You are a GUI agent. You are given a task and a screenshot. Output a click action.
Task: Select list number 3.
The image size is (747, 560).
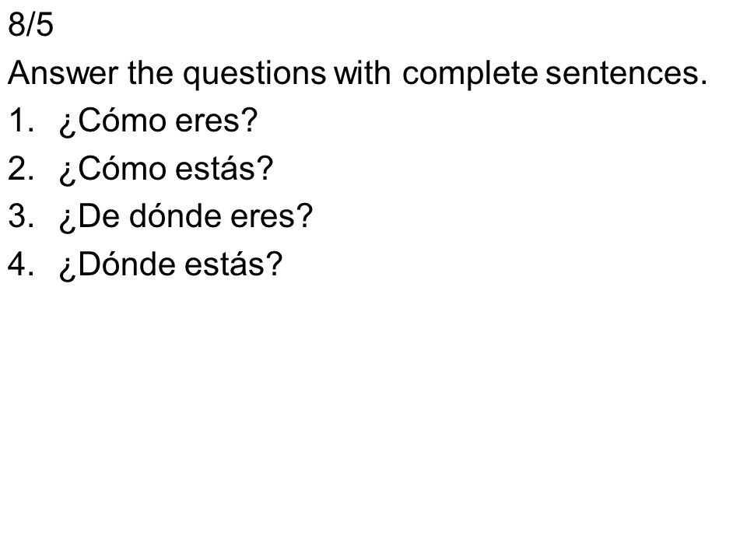pos(21,216)
